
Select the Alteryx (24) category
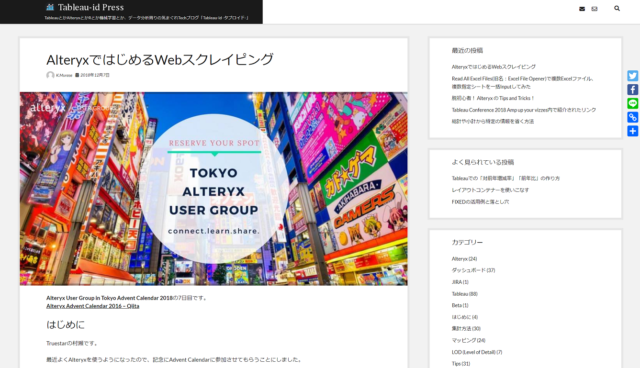click(x=464, y=259)
